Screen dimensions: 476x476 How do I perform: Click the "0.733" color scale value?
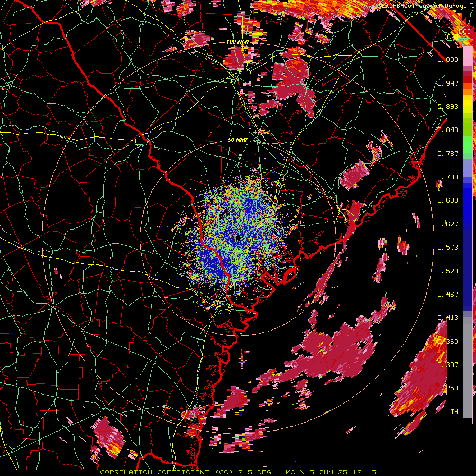click(448, 177)
